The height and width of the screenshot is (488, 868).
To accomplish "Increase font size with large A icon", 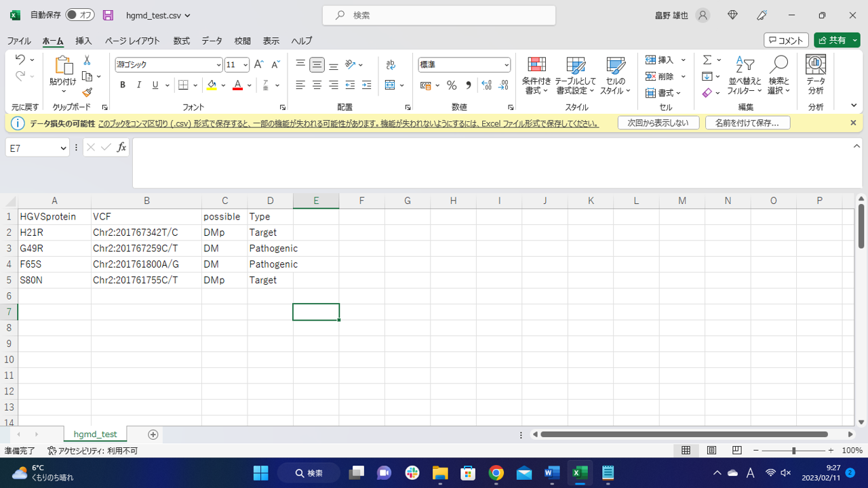I will (258, 65).
